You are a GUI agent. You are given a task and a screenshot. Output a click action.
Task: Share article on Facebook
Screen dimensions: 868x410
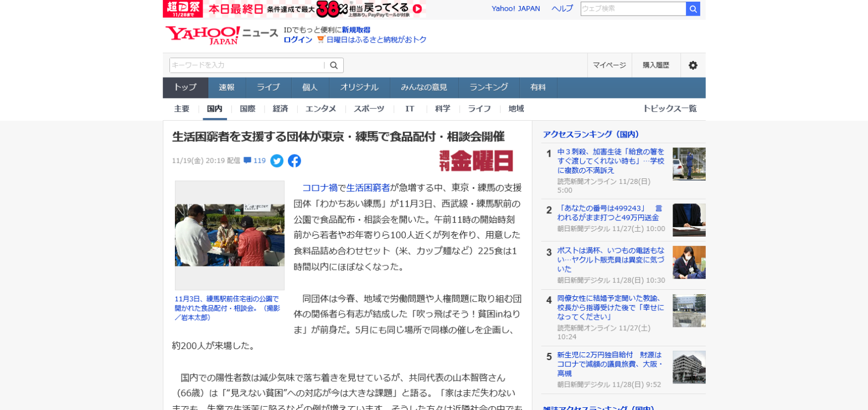(294, 161)
